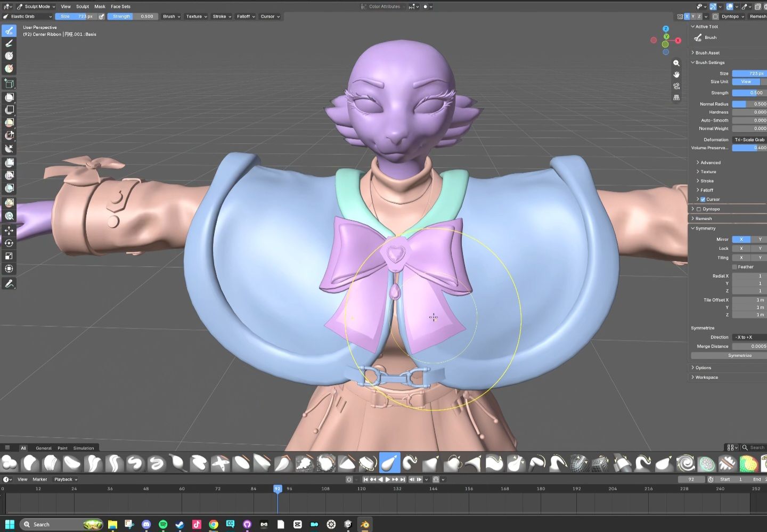Jump to the last frame in the timeline

tap(403, 479)
